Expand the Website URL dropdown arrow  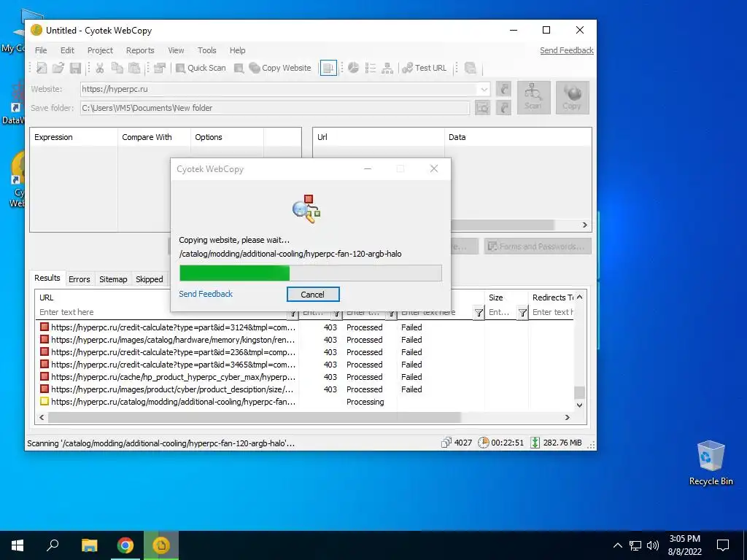484,89
